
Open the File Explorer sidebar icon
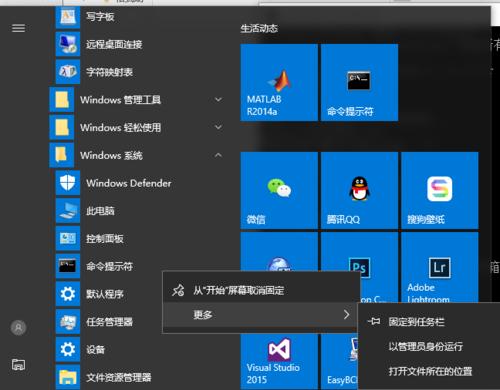(x=18, y=364)
